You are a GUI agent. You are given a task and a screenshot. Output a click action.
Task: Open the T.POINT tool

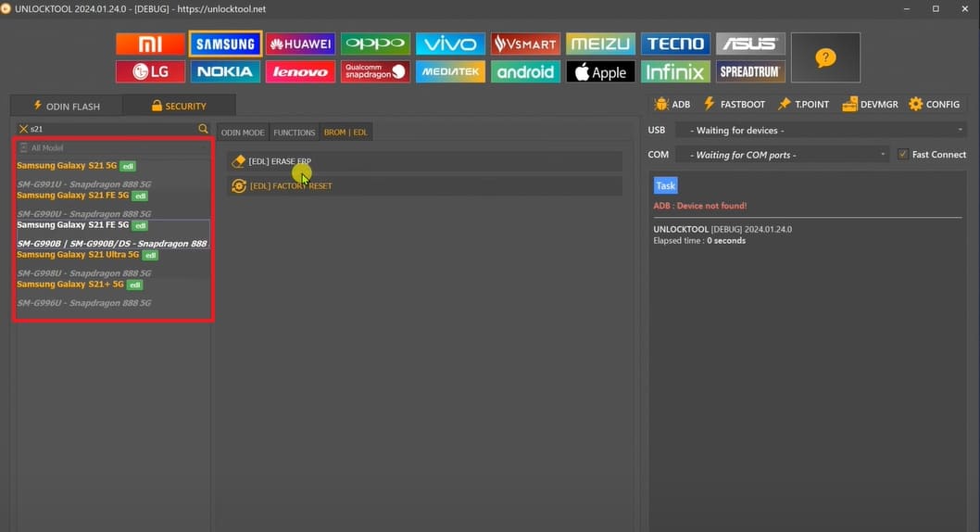803,105
